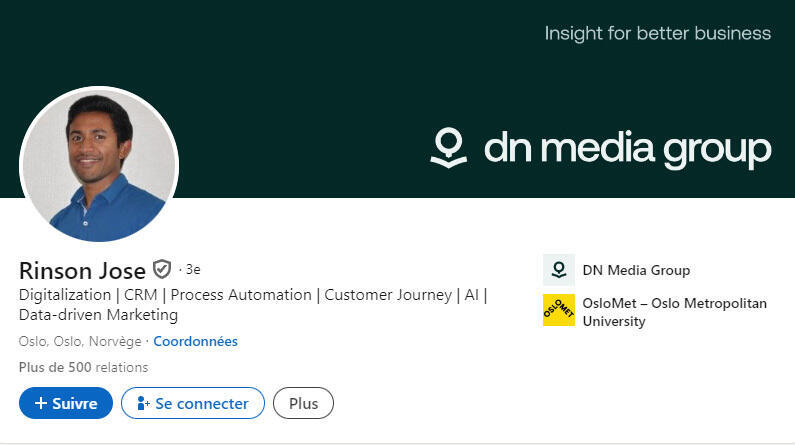
Task: Open the Plus more-actions menu
Action: (303, 403)
